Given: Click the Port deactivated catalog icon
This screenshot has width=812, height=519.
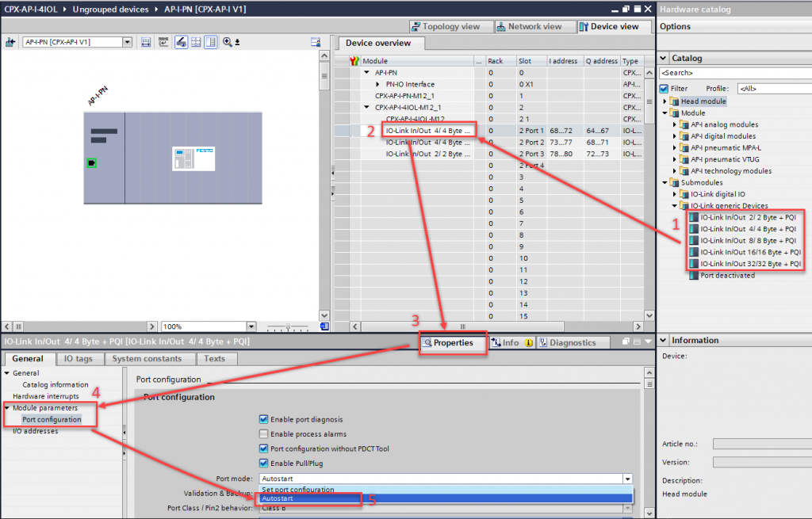Looking at the screenshot, I should (x=694, y=275).
